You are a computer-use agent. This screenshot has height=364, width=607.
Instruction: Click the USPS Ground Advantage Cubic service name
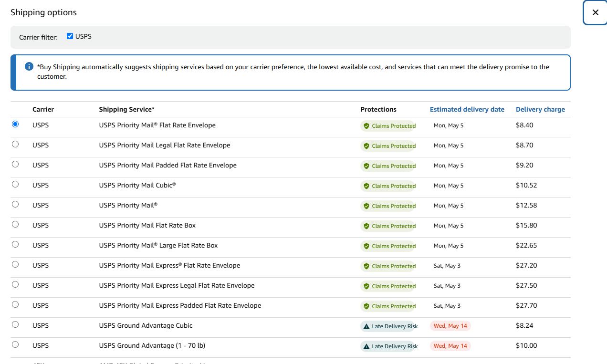click(x=146, y=325)
